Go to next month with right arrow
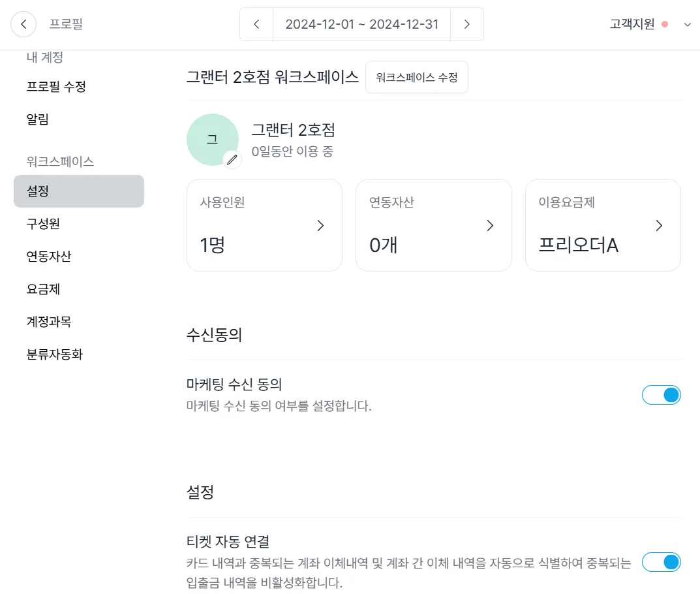The width and height of the screenshot is (700, 594). 467,24
